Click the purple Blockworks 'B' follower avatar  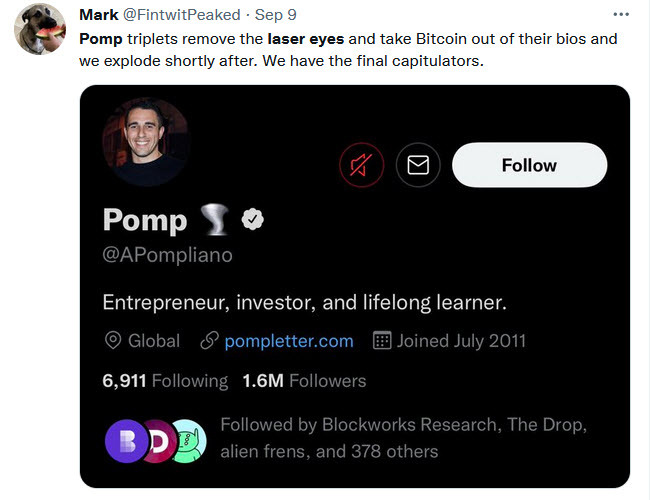coord(124,438)
